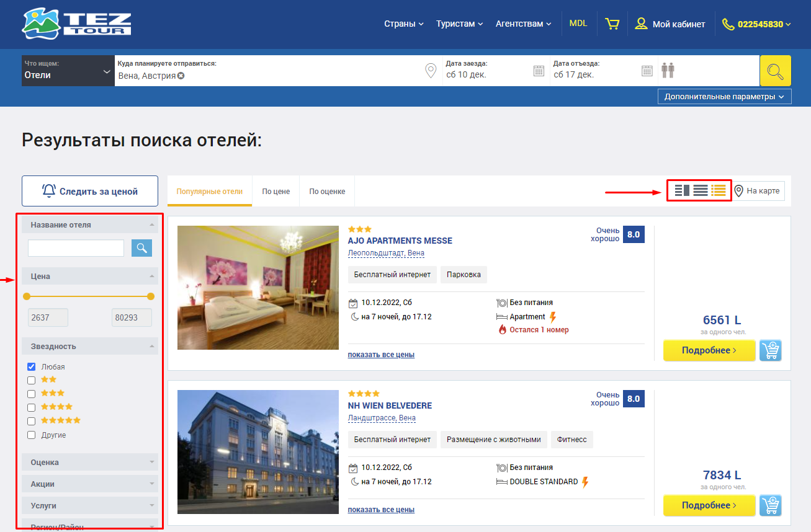Tick the two-star rating checkbox
811x532 pixels.
click(32, 381)
